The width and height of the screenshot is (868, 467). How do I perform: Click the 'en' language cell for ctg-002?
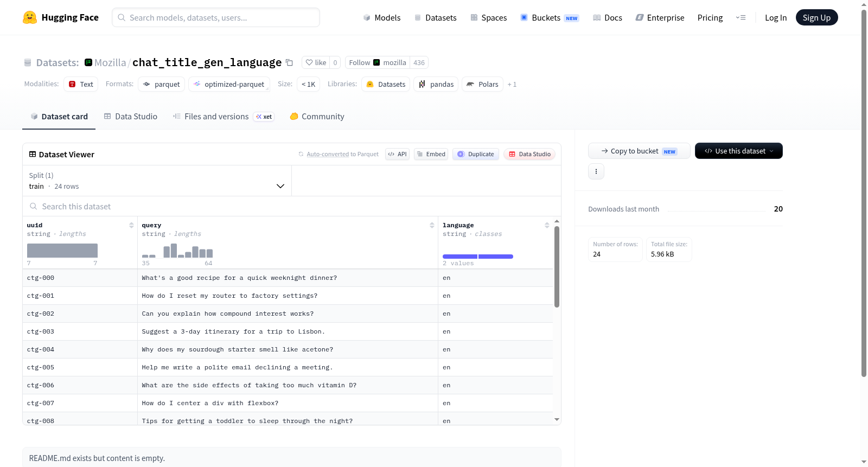(x=495, y=314)
